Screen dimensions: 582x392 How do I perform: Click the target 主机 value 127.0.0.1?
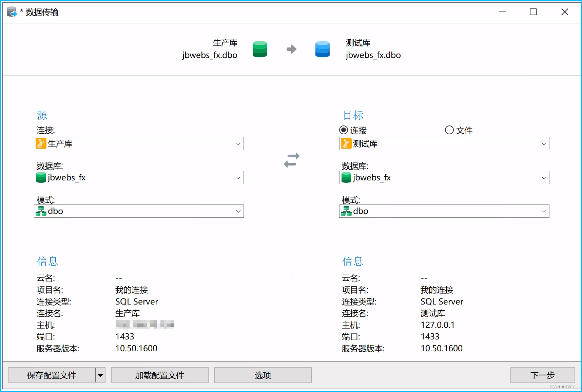point(438,325)
